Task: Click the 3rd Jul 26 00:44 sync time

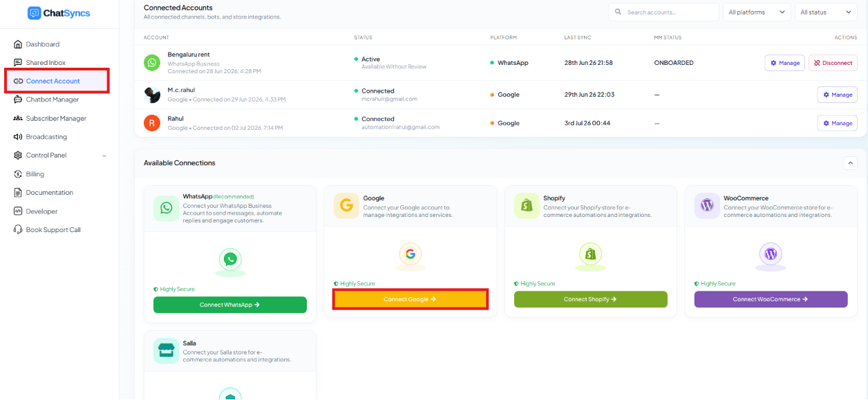Action: pyautogui.click(x=587, y=123)
